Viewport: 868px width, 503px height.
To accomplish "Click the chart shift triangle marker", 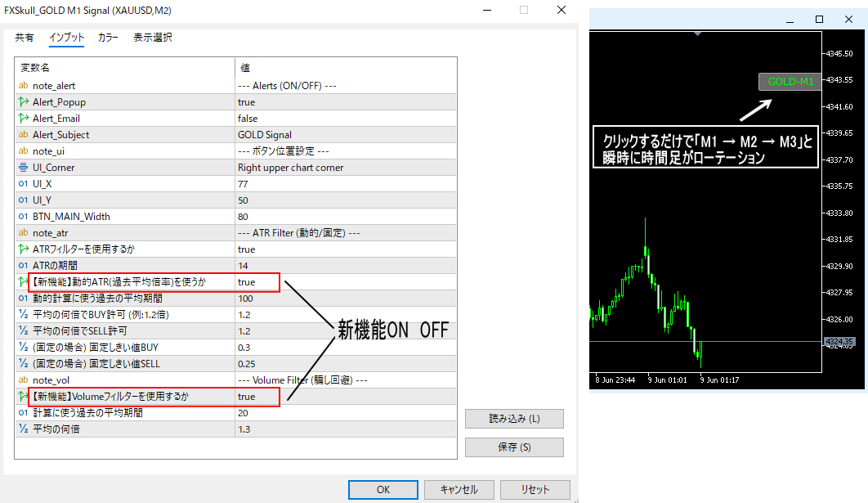I will tap(697, 34).
